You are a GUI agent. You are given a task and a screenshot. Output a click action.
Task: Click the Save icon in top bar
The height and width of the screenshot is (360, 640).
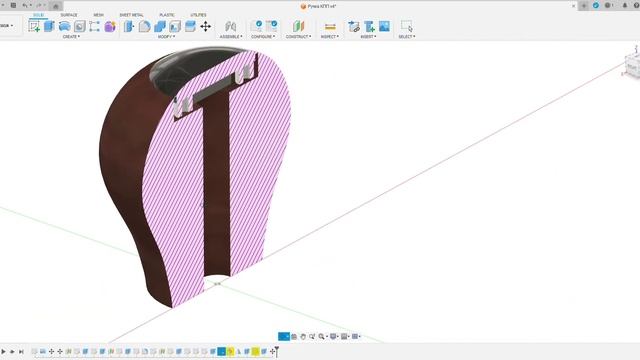13,6
